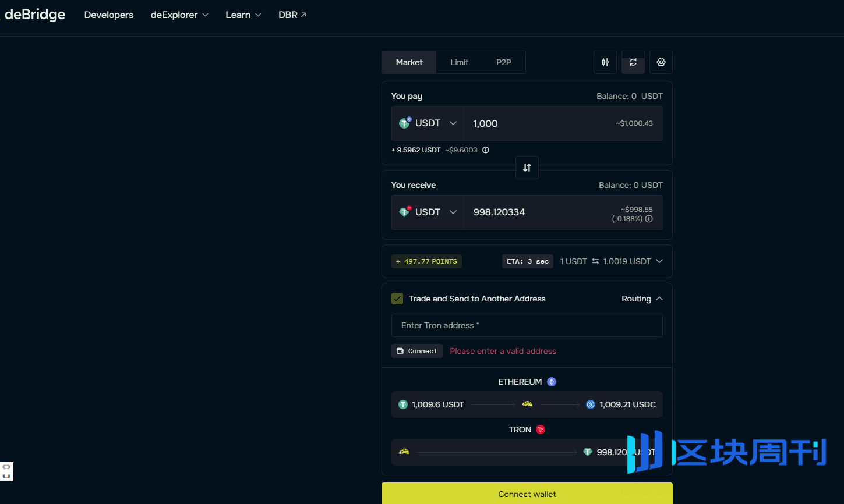This screenshot has width=844, height=504.
Task: Click the Please enter a valid address message
Action: (503, 351)
